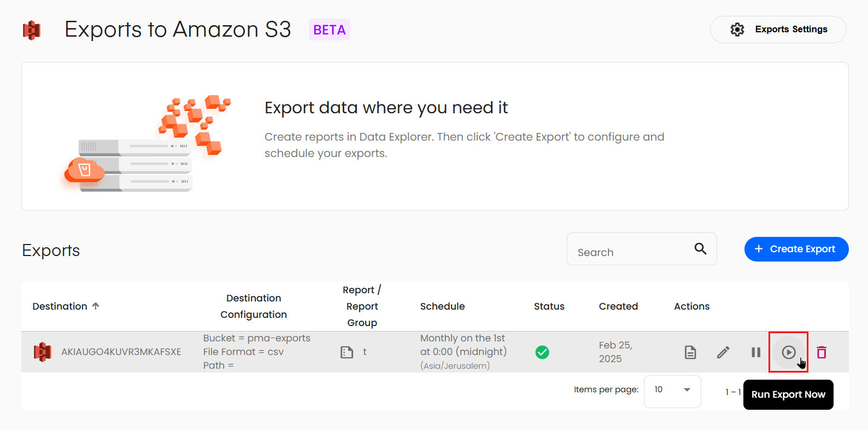The height and width of the screenshot is (430, 868).
Task: Sort by Destination column header
Action: click(60, 306)
